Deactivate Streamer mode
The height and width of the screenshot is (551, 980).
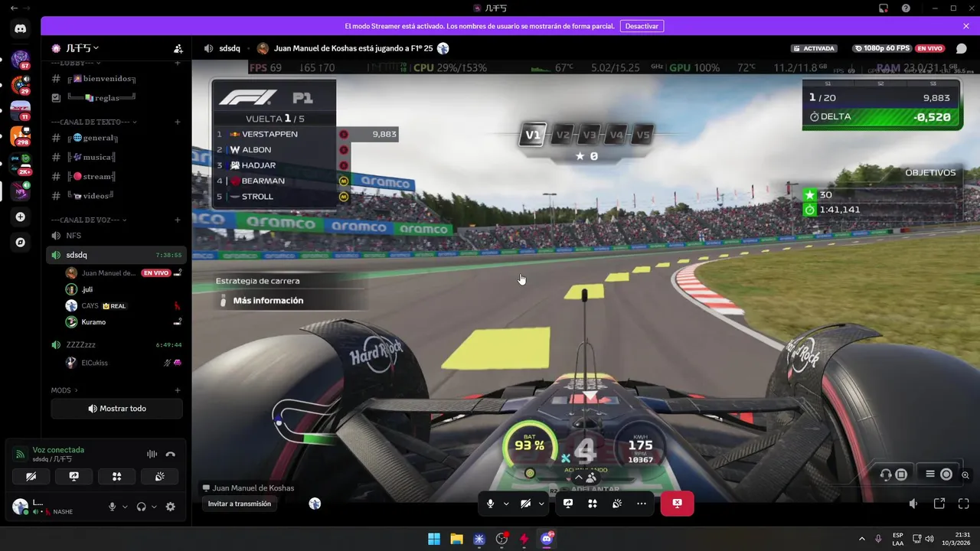[x=642, y=26]
